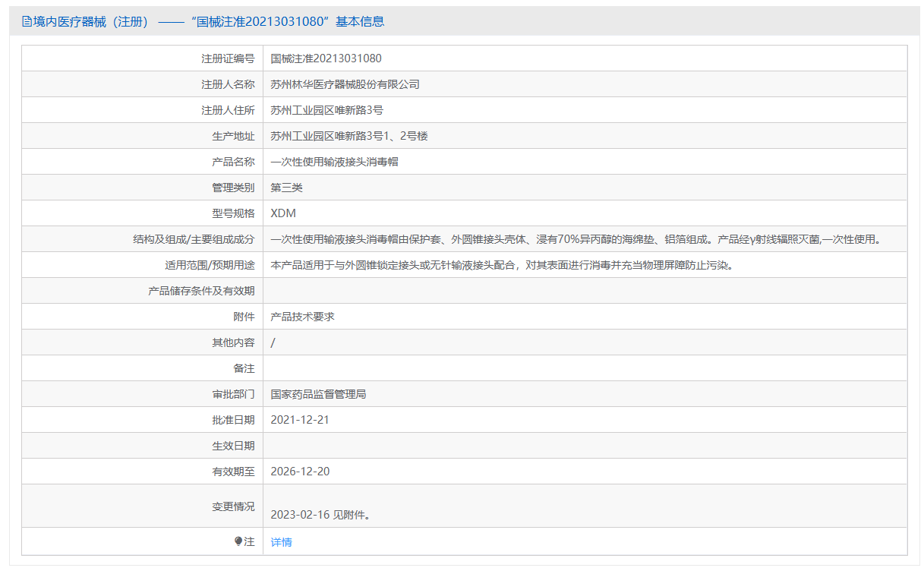
Task: Click the 生产地址 row label
Action: point(233,136)
